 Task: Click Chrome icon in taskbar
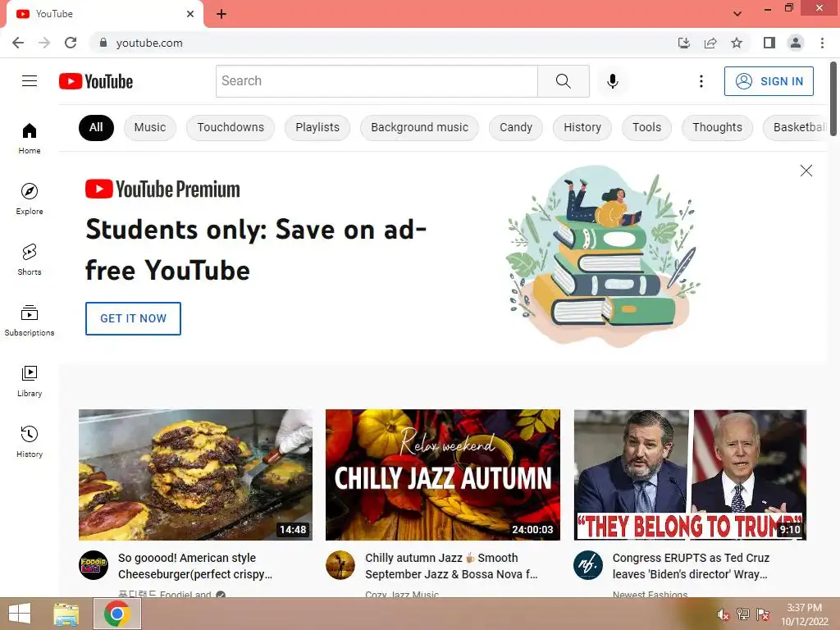(x=116, y=614)
